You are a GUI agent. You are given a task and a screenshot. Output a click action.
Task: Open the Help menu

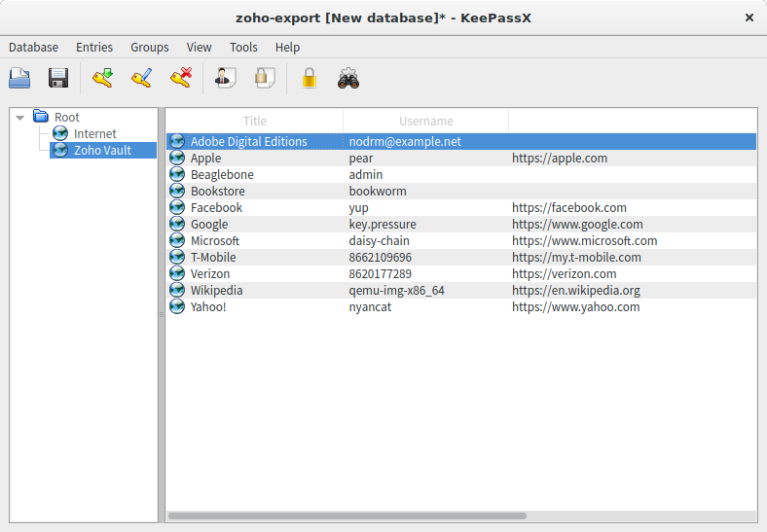(288, 48)
